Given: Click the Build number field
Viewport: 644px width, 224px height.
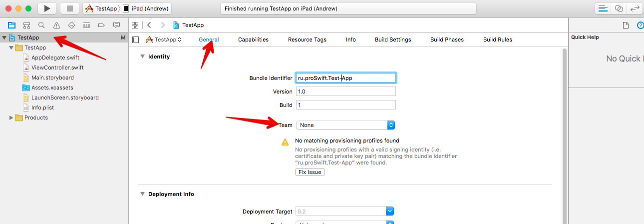Looking at the screenshot, I should pyautogui.click(x=345, y=105).
